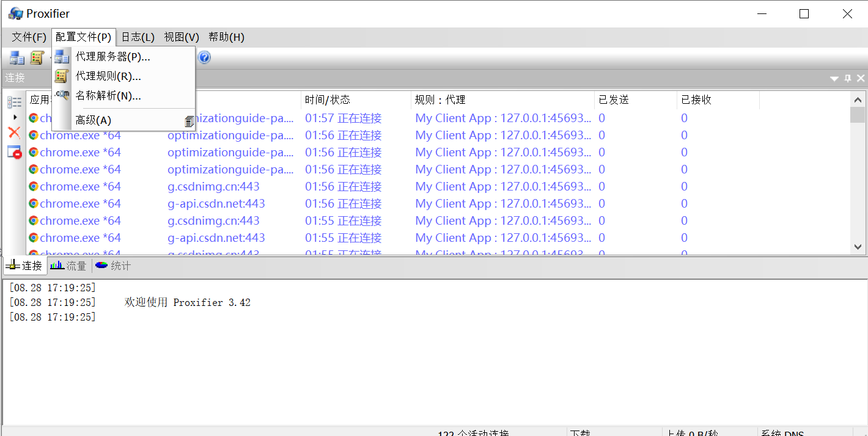The height and width of the screenshot is (436, 868).
Task: Click the list view icon in connections sidebar
Action: click(14, 102)
